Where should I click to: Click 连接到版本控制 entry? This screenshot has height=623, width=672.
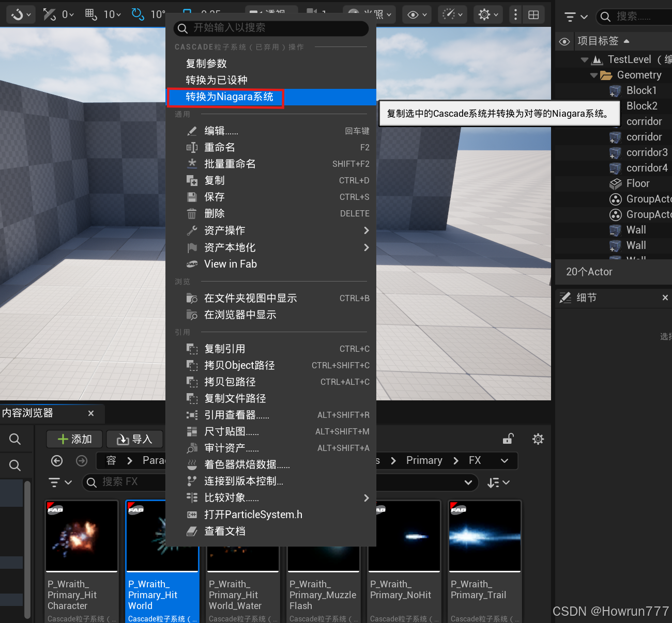[x=243, y=481]
